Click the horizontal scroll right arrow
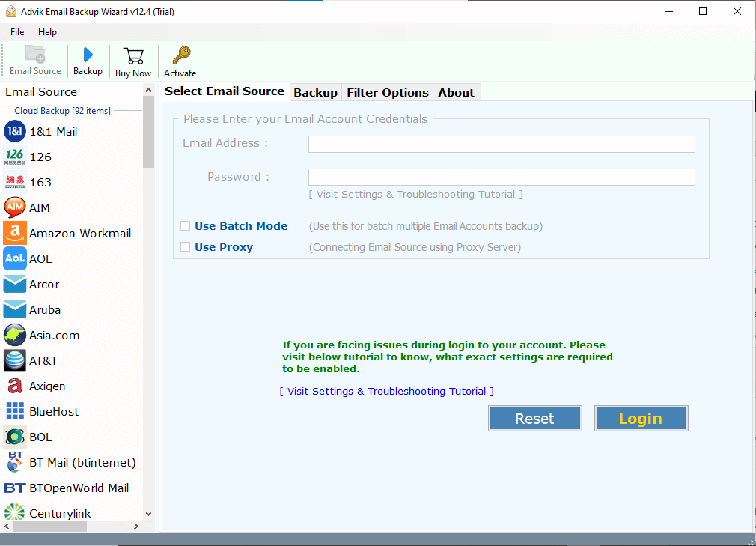The width and height of the screenshot is (756, 546). click(x=136, y=526)
